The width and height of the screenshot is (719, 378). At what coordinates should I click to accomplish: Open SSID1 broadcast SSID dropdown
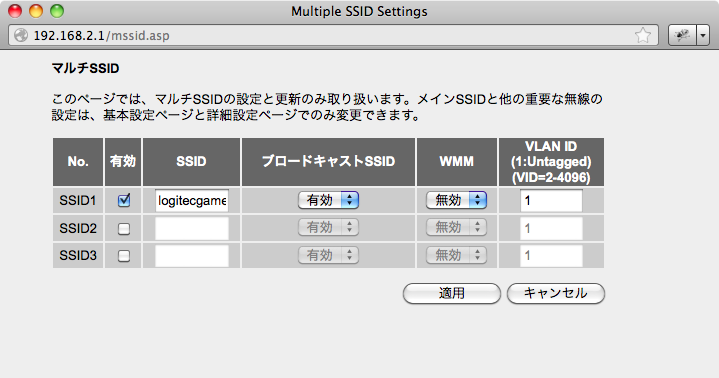point(328,200)
